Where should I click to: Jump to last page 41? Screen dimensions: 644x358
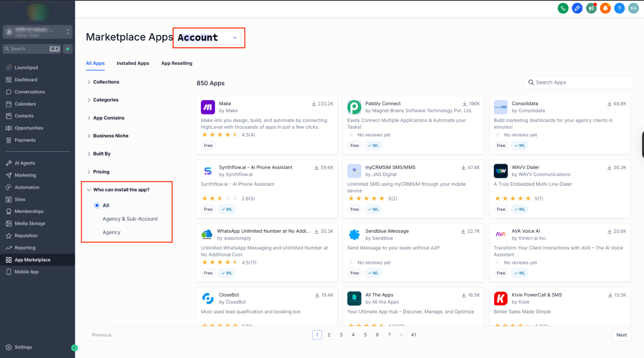pyautogui.click(x=413, y=335)
